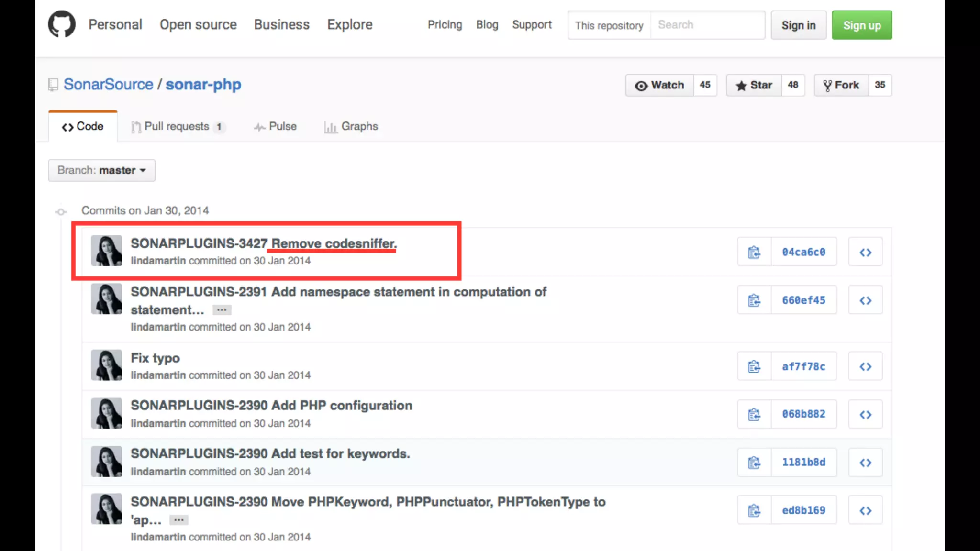Open the Pulse tab
Image resolution: width=980 pixels, height=551 pixels.
pos(275,126)
